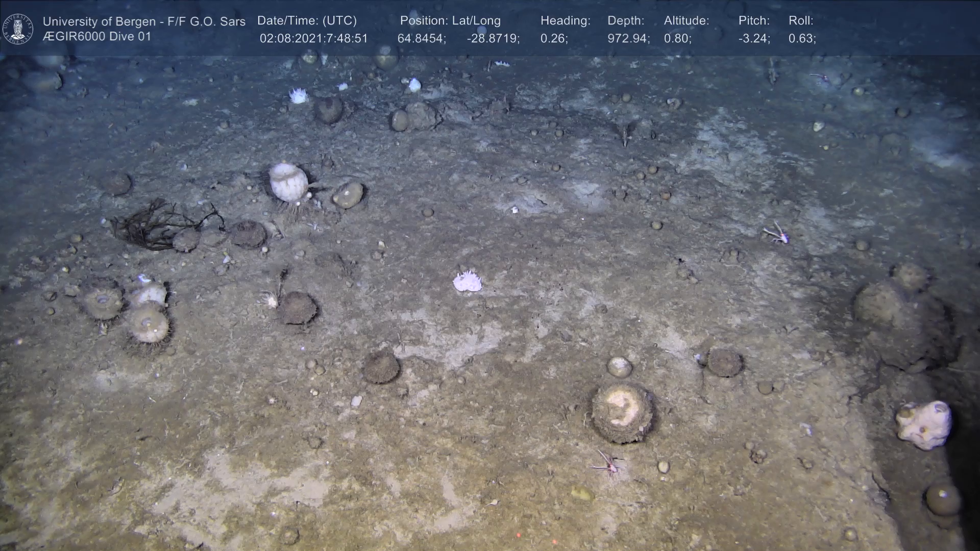This screenshot has width=980, height=551.
Task: Click the 'University of Bergen - F/F G.O. Sars' text
Action: click(144, 21)
